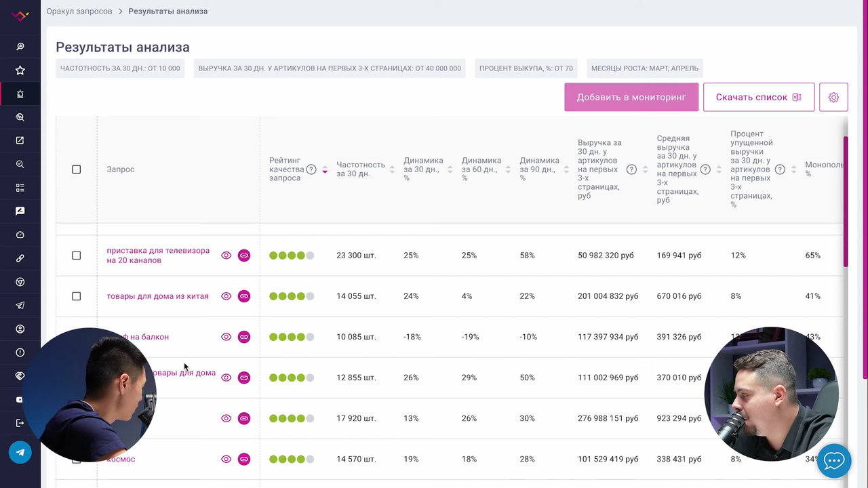The width and height of the screenshot is (868, 488).
Task: Open the checkmark magnifier sidebar icon
Action: (x=20, y=164)
